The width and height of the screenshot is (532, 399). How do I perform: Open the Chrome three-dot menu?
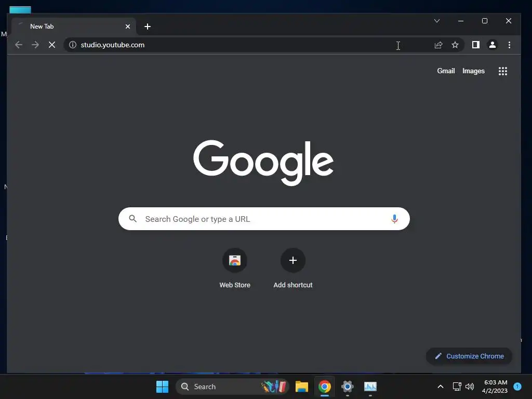click(509, 45)
